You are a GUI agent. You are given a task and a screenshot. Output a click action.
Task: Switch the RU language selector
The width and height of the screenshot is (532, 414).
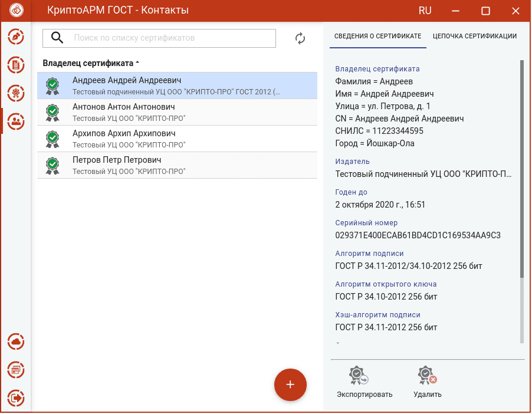(x=425, y=11)
